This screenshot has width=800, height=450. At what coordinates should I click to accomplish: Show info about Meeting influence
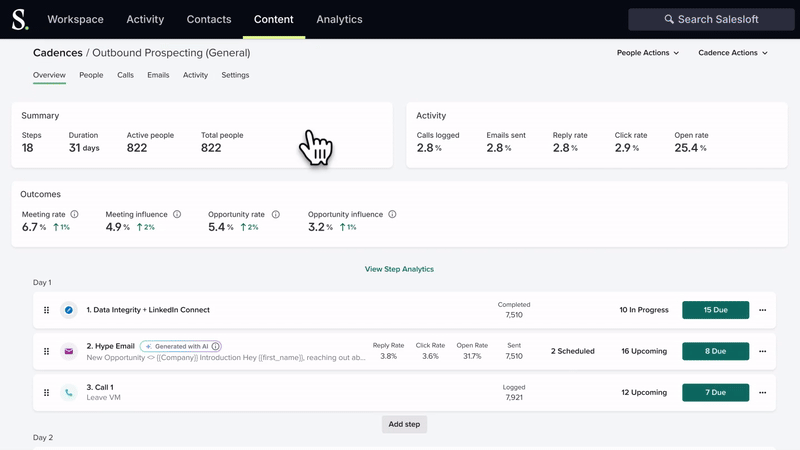177,214
